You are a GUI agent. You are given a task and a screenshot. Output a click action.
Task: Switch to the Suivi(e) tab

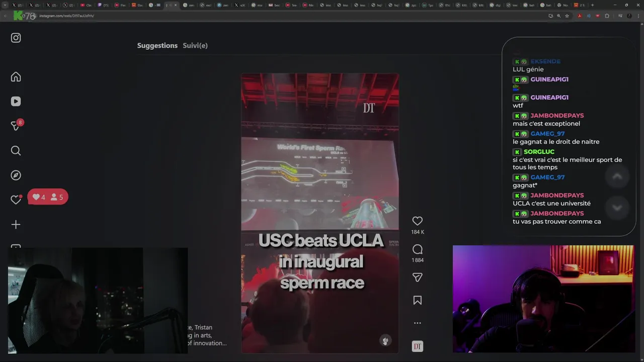click(195, 45)
